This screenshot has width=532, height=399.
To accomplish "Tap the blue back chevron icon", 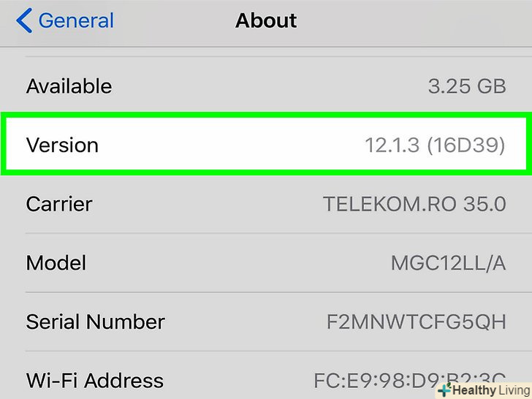I will point(23,20).
